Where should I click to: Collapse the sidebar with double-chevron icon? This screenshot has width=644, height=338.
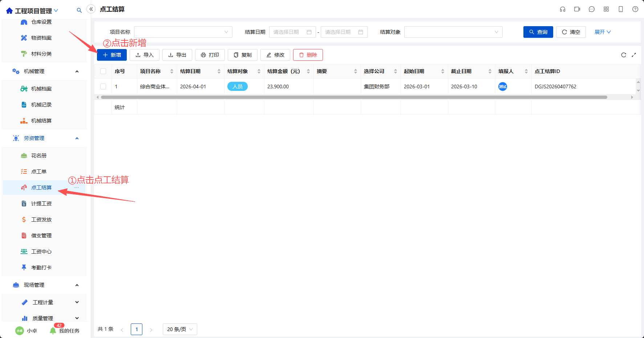[91, 9]
